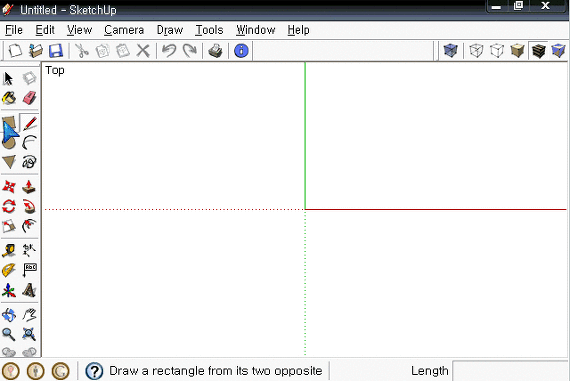Open the Window menu

click(256, 30)
